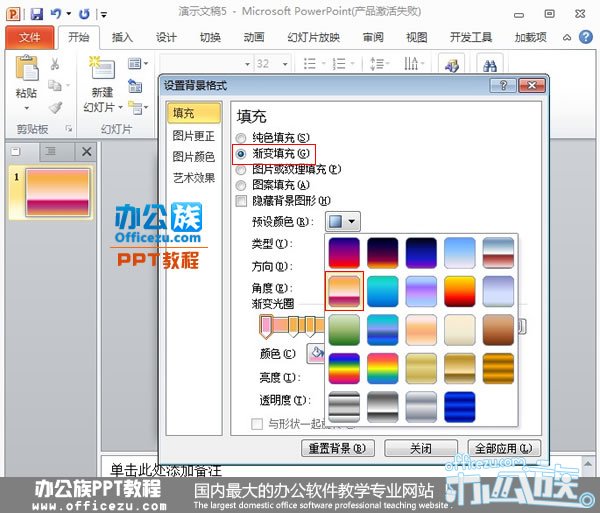Open PowerPoint help question mark icon

click(585, 37)
